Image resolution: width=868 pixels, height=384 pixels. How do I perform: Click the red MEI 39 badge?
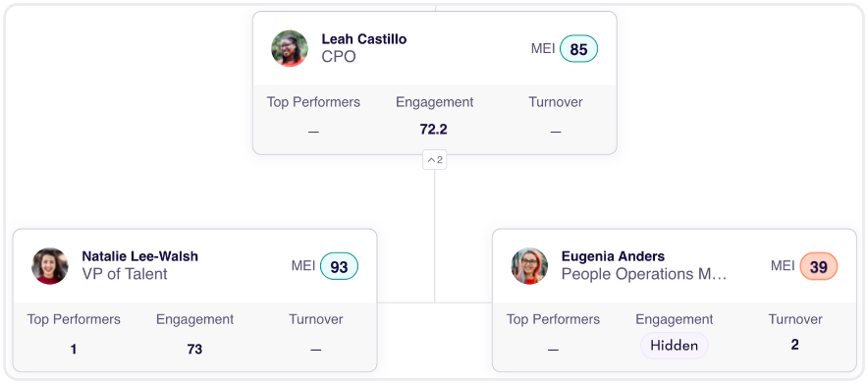(x=818, y=267)
